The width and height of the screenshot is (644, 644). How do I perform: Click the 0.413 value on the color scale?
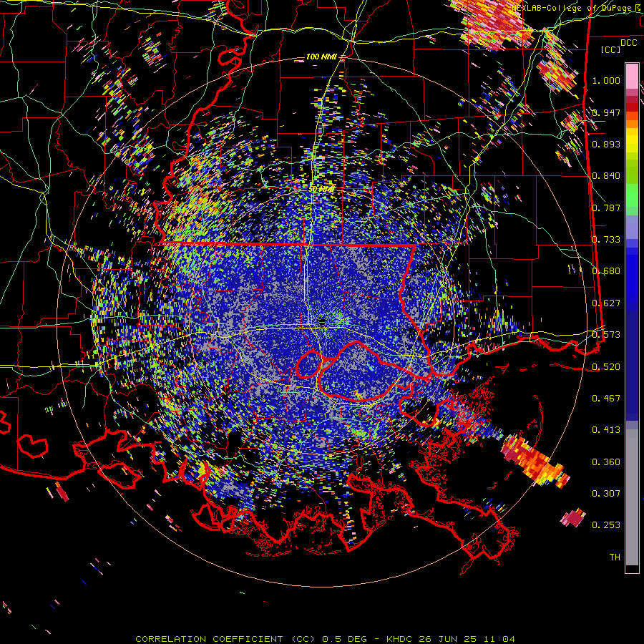click(x=606, y=430)
